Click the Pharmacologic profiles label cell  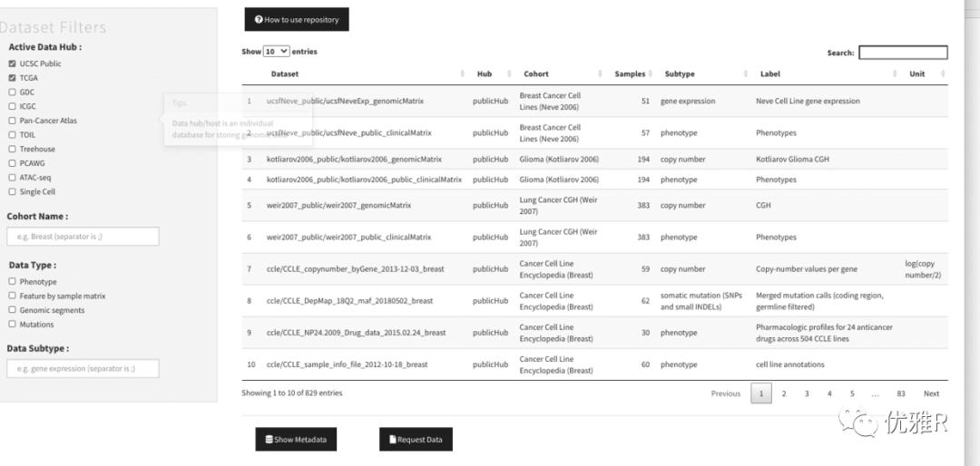[824, 333]
